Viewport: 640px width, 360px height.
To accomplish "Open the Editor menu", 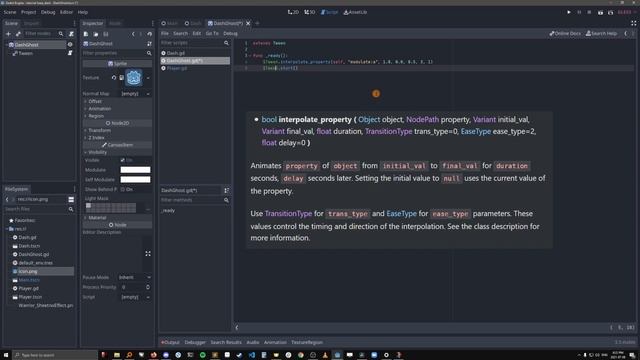I will tap(67, 12).
